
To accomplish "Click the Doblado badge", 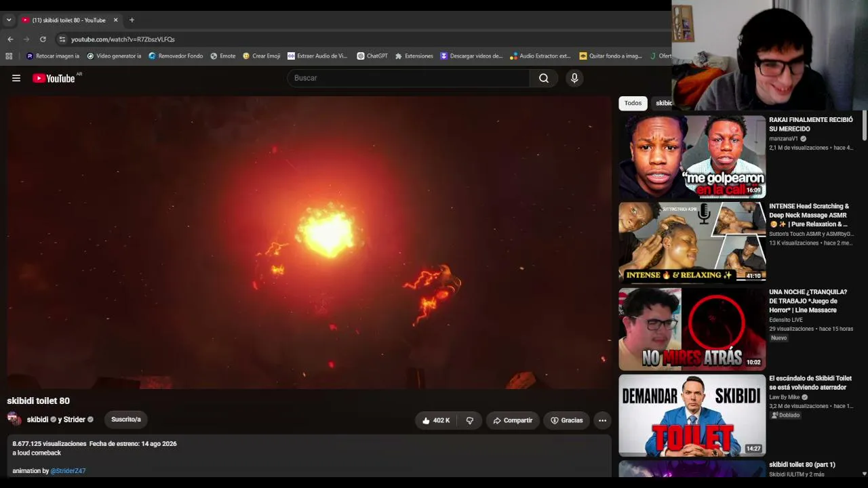I will tap(785, 415).
